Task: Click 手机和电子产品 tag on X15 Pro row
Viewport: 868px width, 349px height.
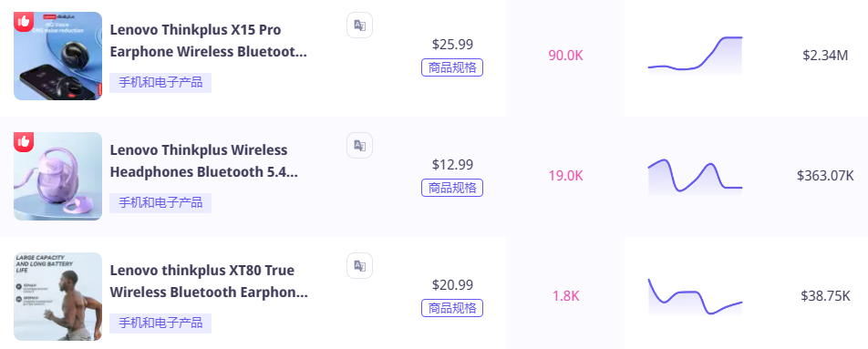Action: point(160,83)
